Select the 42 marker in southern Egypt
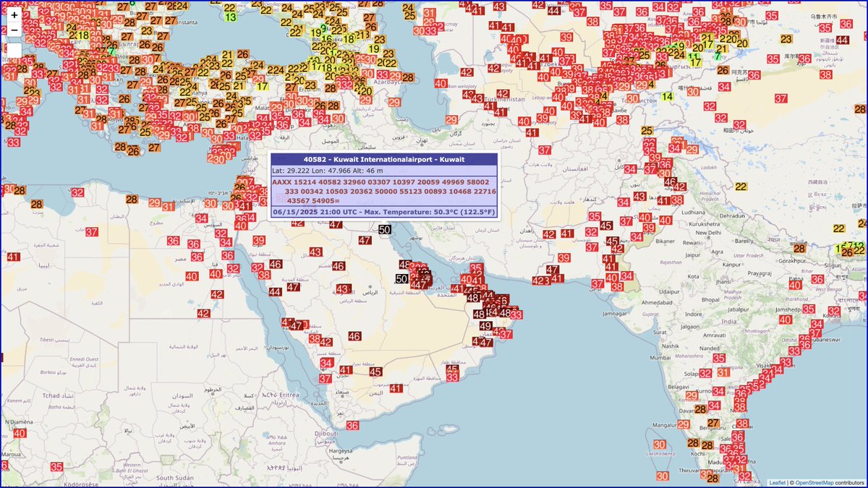This screenshot has width=868, height=488. pos(204,313)
